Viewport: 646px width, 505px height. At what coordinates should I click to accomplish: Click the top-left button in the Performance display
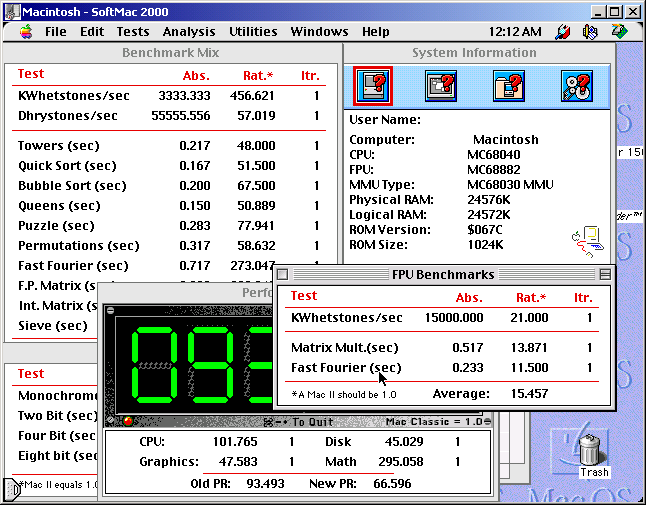pyautogui.click(x=110, y=311)
